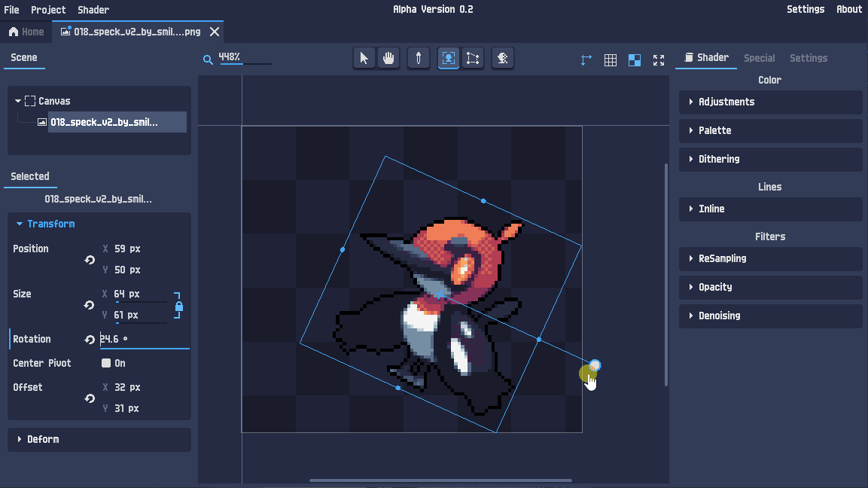Collapse the Canvas tree node
Viewport: 868px width, 488px height.
18,101
